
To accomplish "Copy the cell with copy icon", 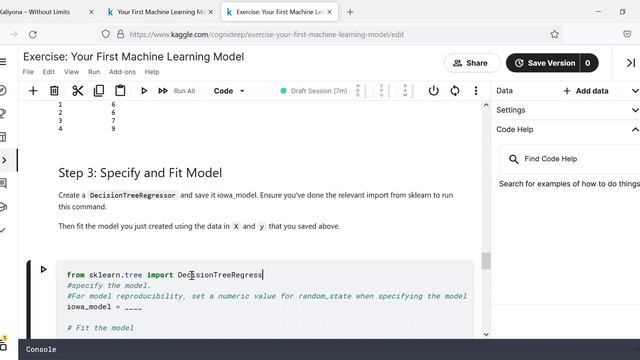I will coord(99,91).
